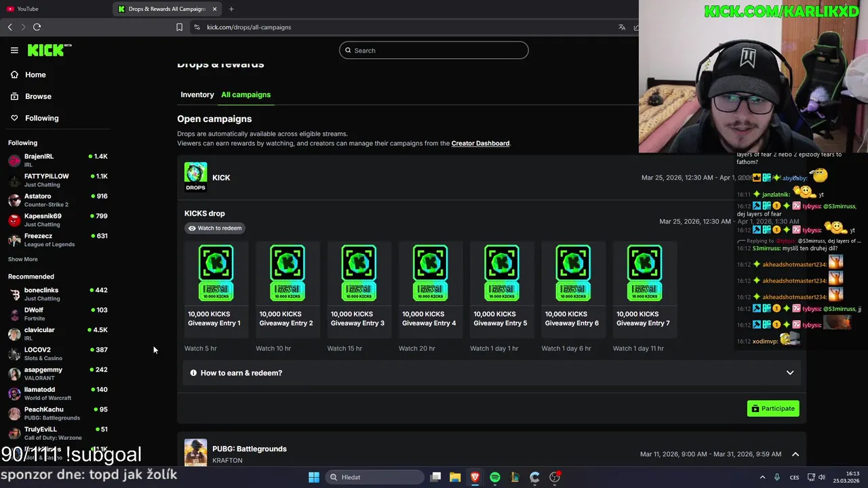
Task: Open File Explorer from the taskbar
Action: point(455,477)
